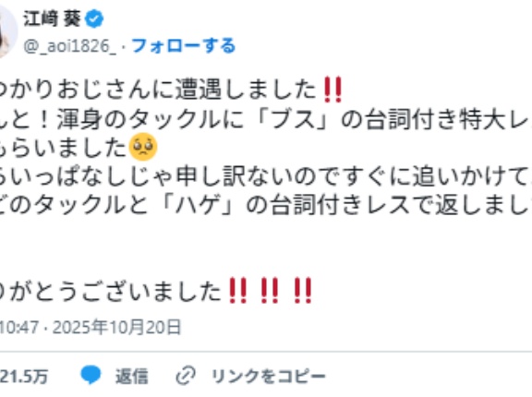Click the chain link icon
This screenshot has height=397, width=532.
click(186, 376)
